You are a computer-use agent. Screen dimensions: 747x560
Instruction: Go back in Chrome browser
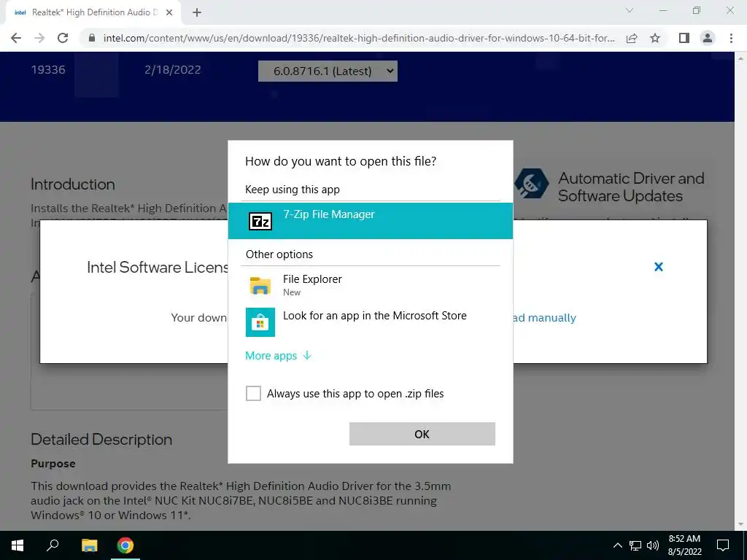tap(16, 38)
